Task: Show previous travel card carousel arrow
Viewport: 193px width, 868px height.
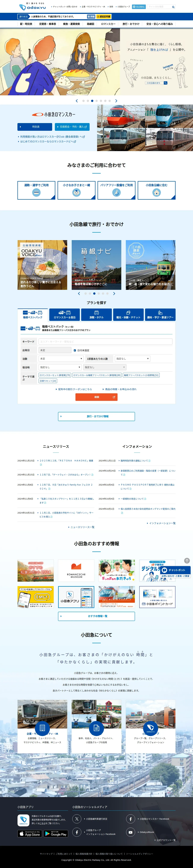Action: 79,293
